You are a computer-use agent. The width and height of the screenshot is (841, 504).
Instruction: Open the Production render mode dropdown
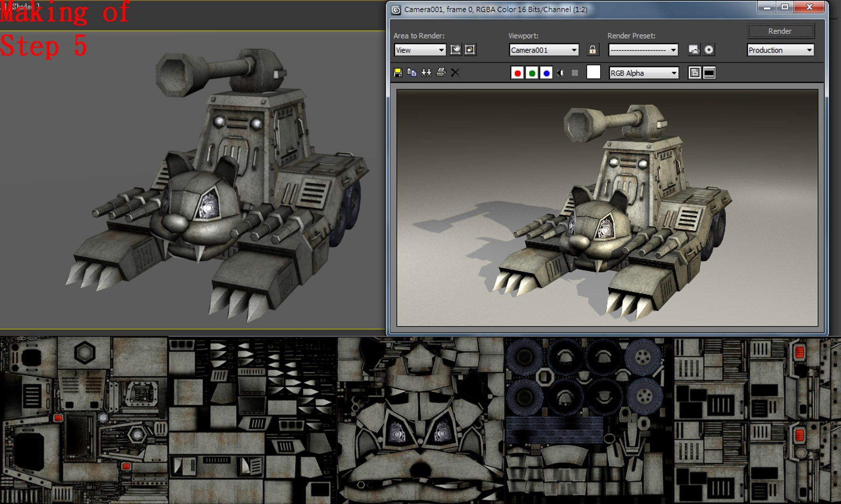[780, 50]
